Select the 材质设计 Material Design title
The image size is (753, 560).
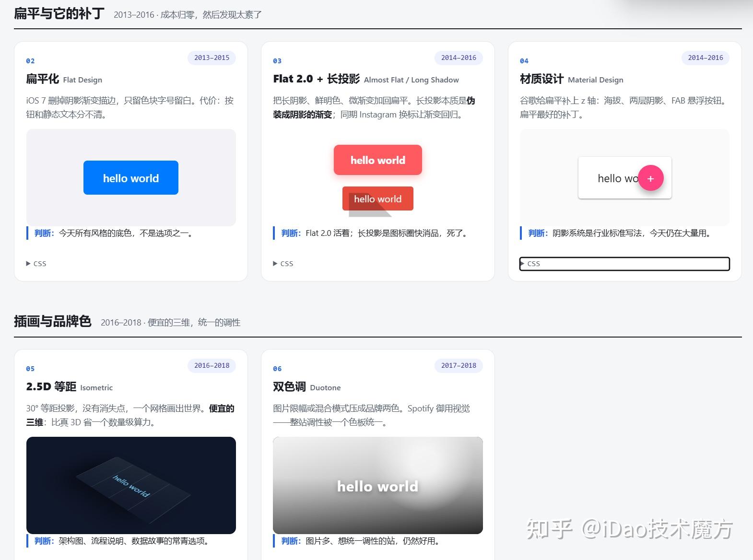[572, 79]
